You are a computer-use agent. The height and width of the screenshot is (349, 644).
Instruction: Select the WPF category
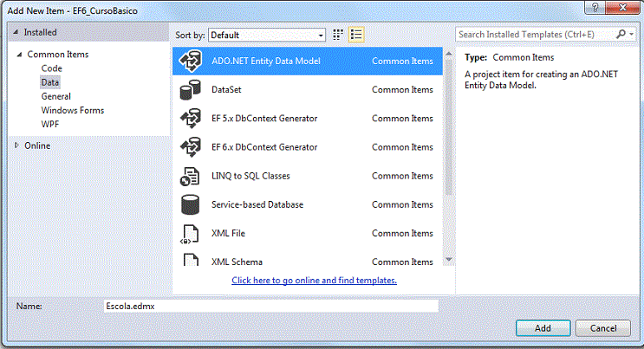pyautogui.click(x=50, y=124)
